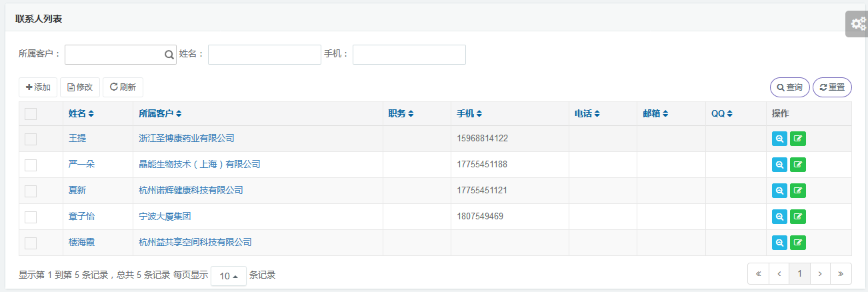Image resolution: width=868 pixels, height=292 pixels.
Task: Click into the 手机 input field
Action: (x=409, y=55)
